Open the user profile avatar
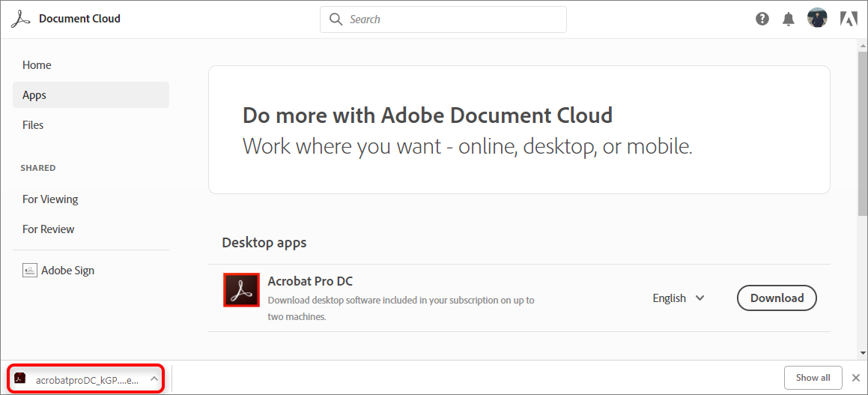The width and height of the screenshot is (868, 395). click(x=817, y=19)
